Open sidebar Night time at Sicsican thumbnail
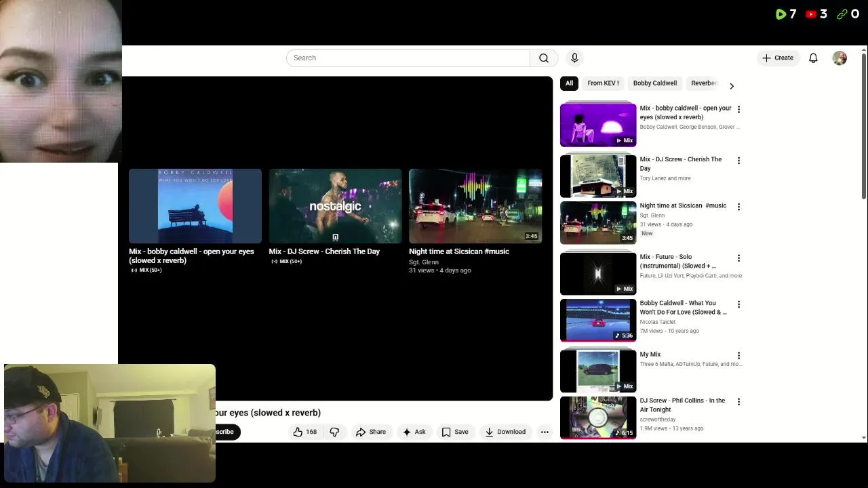This screenshot has width=868, height=488. 598,222
